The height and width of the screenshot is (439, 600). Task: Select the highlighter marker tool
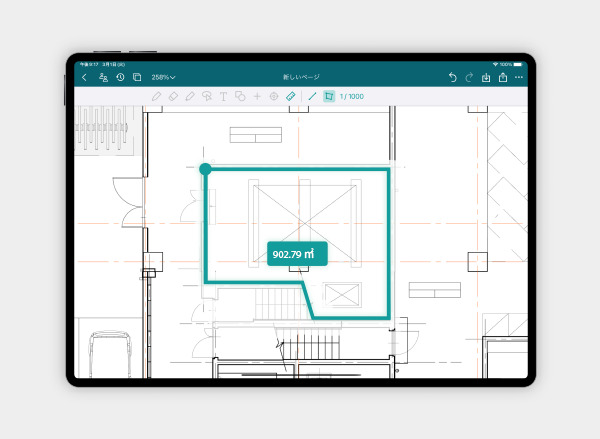coord(190,97)
